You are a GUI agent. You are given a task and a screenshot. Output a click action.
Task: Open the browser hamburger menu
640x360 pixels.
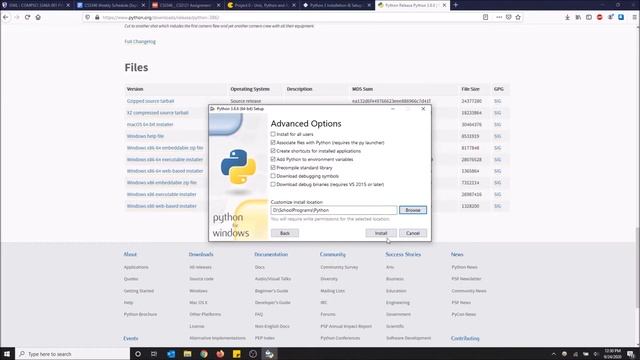point(634,17)
